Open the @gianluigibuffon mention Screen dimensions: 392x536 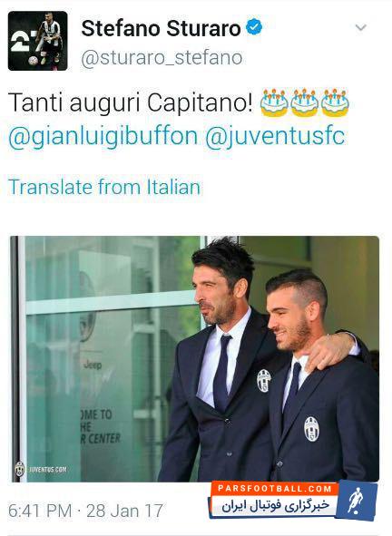(x=103, y=136)
